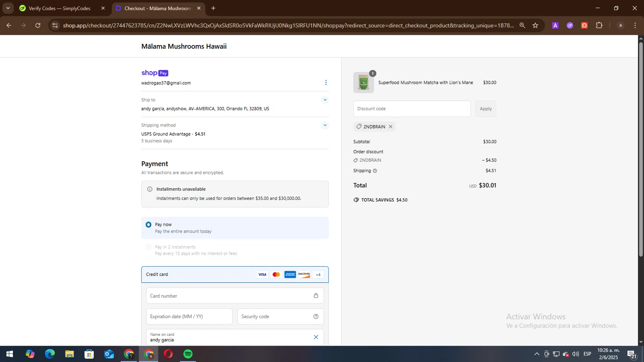Click the page vertical scrollbar
Screen dimensions: 644x362
pyautogui.click(x=641, y=149)
